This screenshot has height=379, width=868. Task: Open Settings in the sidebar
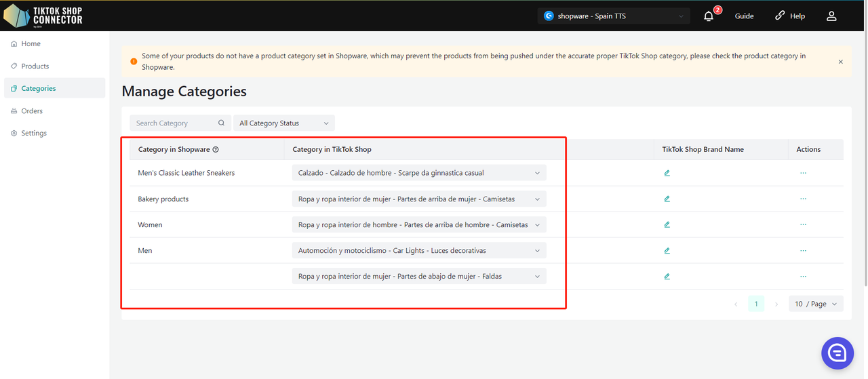pyautogui.click(x=34, y=134)
